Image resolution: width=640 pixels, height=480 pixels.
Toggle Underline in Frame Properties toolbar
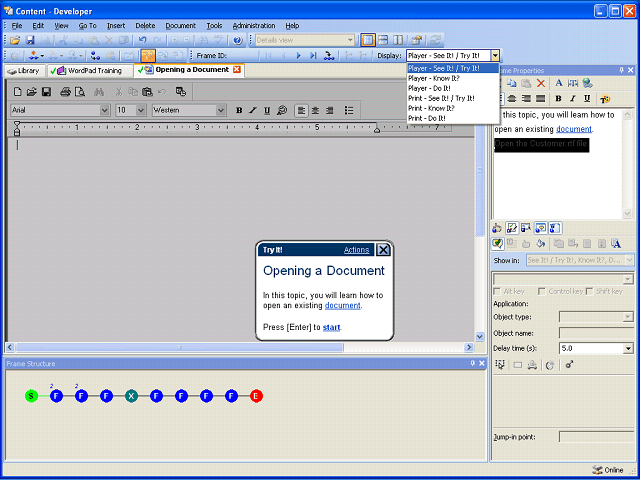click(587, 98)
